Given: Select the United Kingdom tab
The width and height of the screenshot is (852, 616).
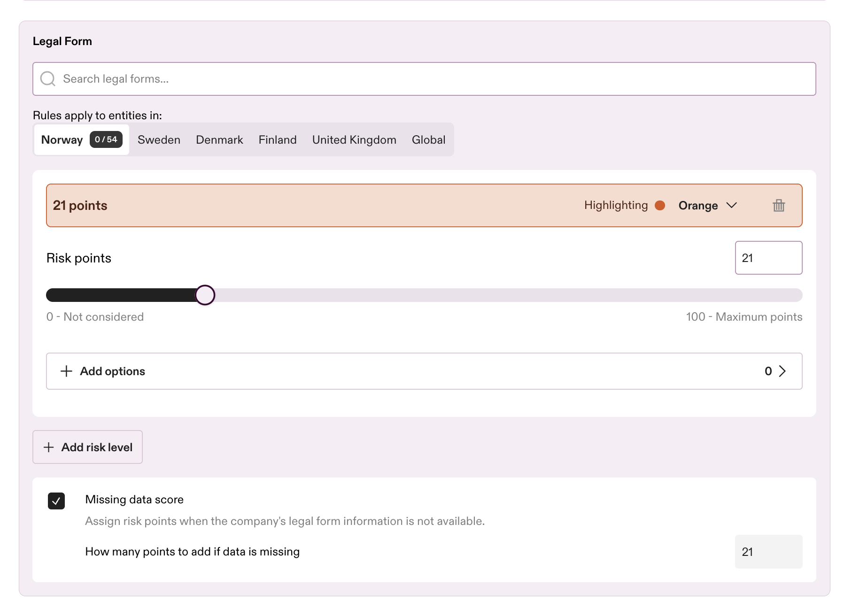Looking at the screenshot, I should pyautogui.click(x=354, y=140).
